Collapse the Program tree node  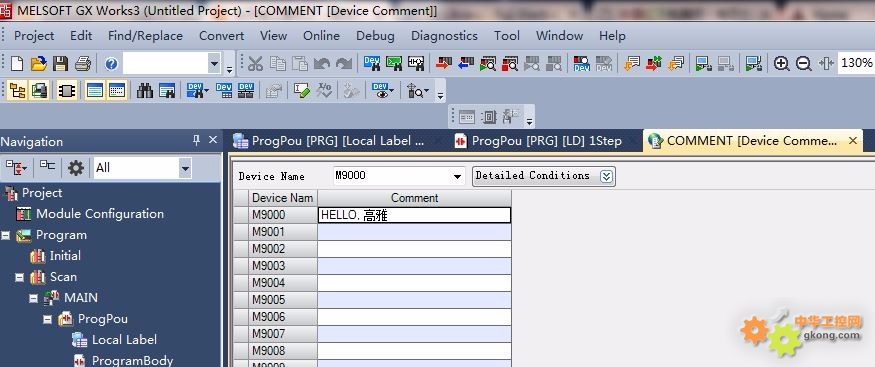point(6,235)
